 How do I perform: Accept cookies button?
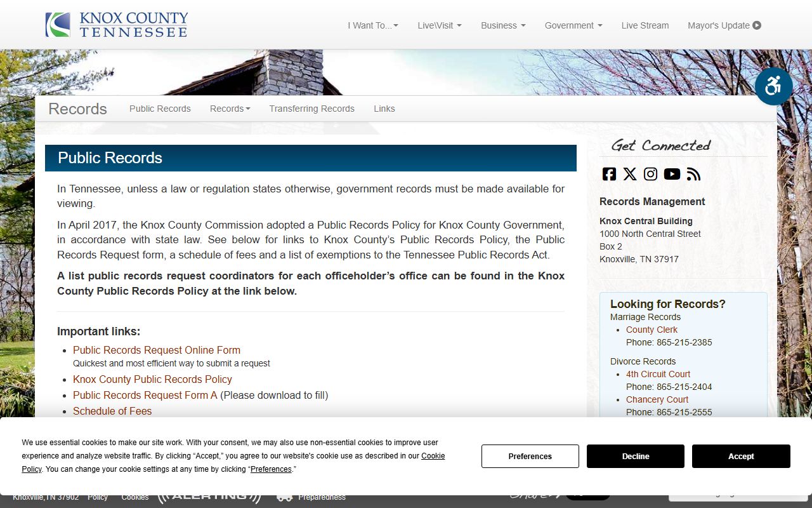click(741, 457)
